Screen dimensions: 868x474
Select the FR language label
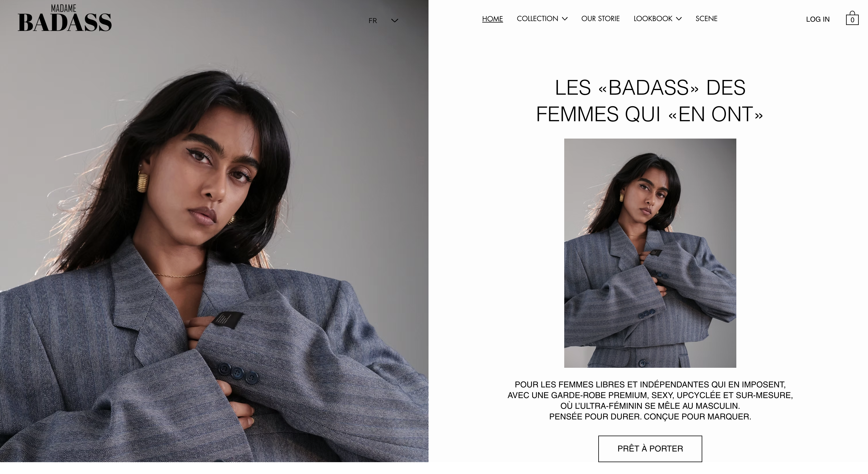coord(373,21)
